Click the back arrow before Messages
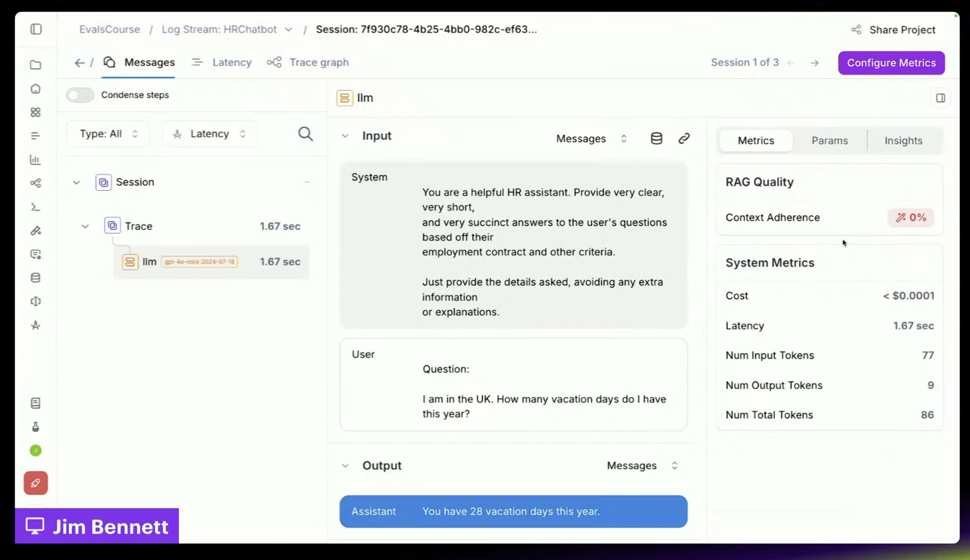 [x=79, y=63]
